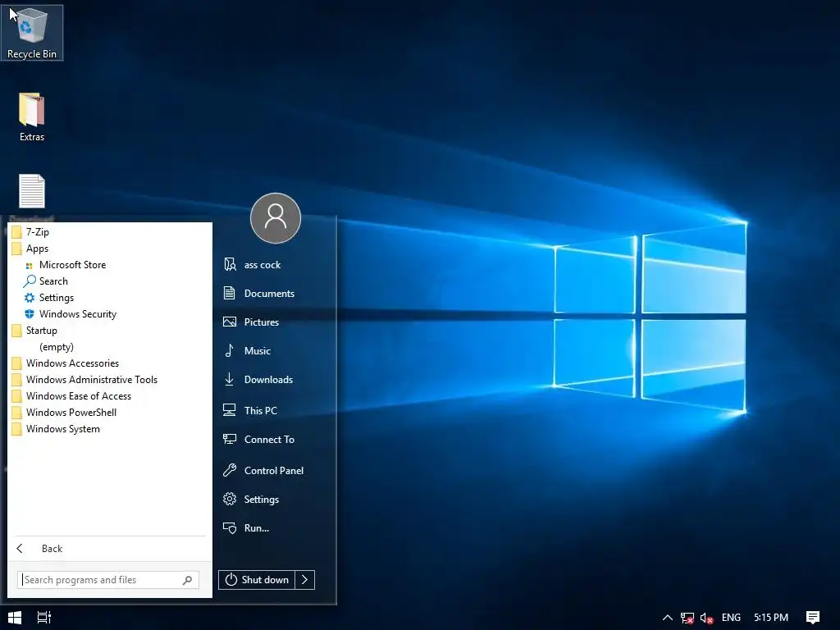The image size is (840, 630).
Task: Open shut down options arrow
Action: [305, 580]
